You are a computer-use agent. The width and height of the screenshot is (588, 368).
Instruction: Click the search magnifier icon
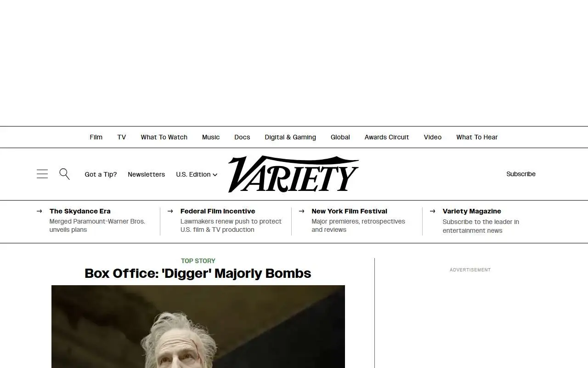[x=64, y=174]
